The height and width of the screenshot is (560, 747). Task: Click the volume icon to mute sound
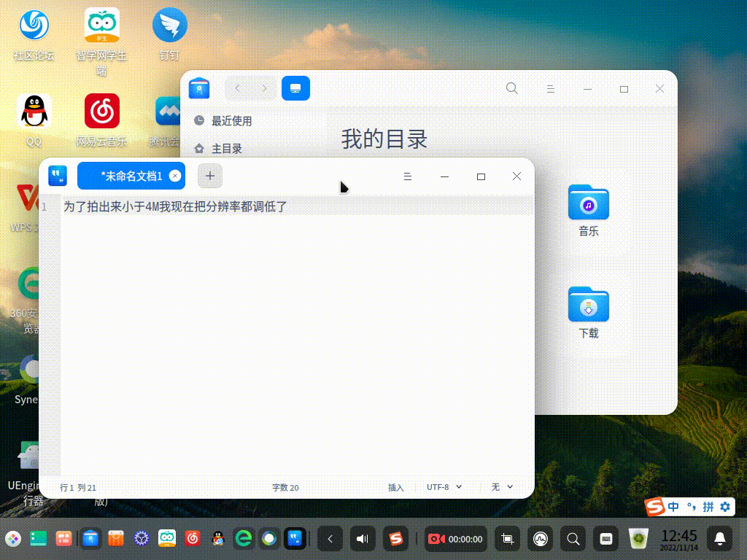(363, 539)
